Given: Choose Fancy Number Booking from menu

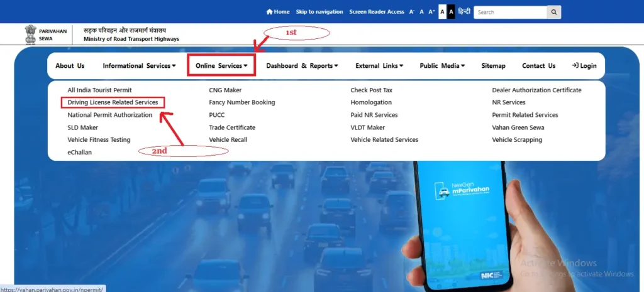Looking at the screenshot, I should 241,102.
